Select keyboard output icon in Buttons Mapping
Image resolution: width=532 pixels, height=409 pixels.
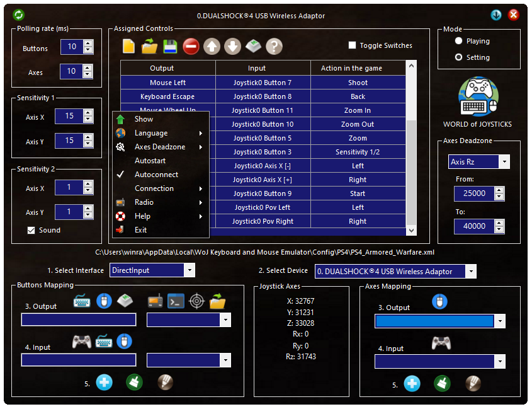(x=82, y=301)
